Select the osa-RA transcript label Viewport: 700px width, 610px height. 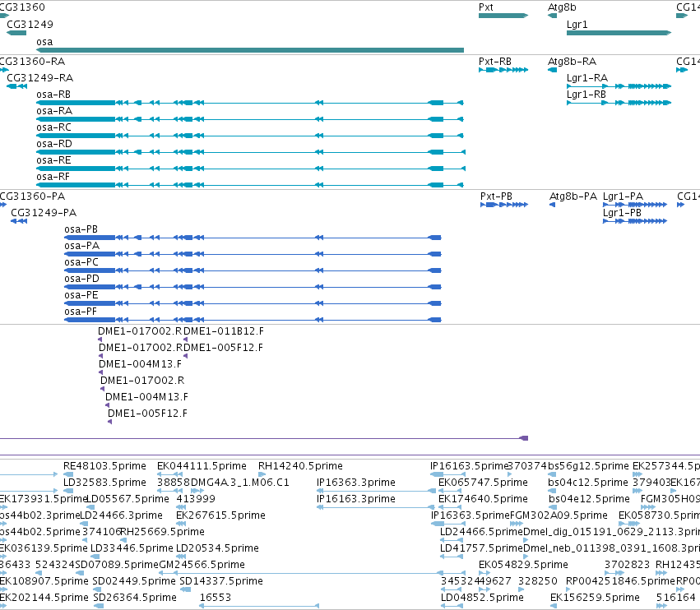point(54,111)
